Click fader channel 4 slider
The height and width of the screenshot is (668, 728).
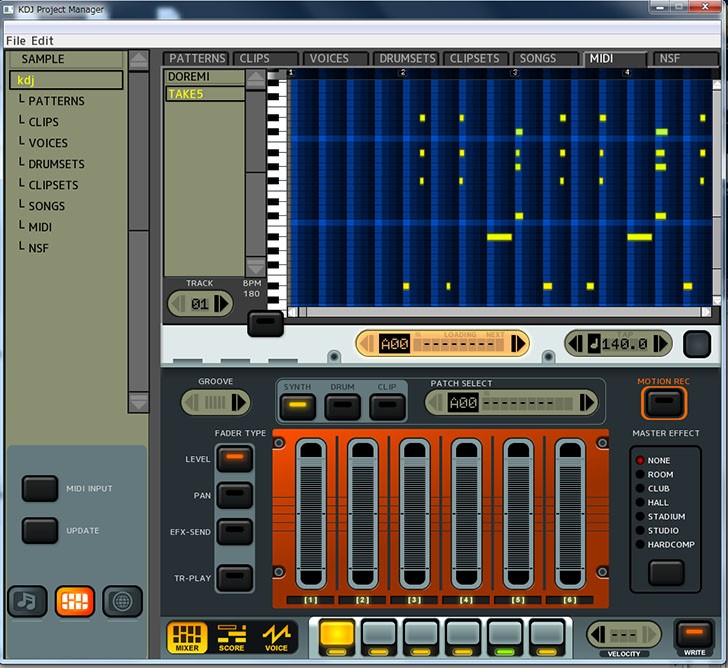coord(466,514)
